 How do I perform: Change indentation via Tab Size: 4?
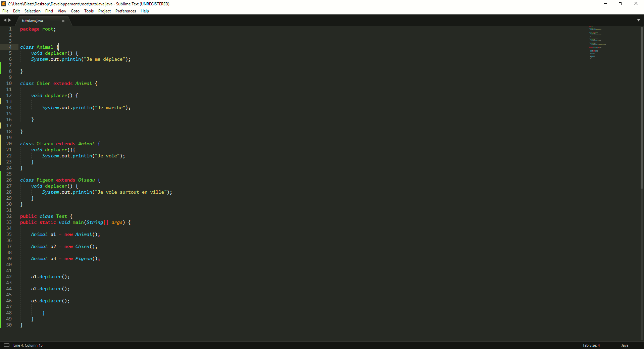pyautogui.click(x=591, y=345)
